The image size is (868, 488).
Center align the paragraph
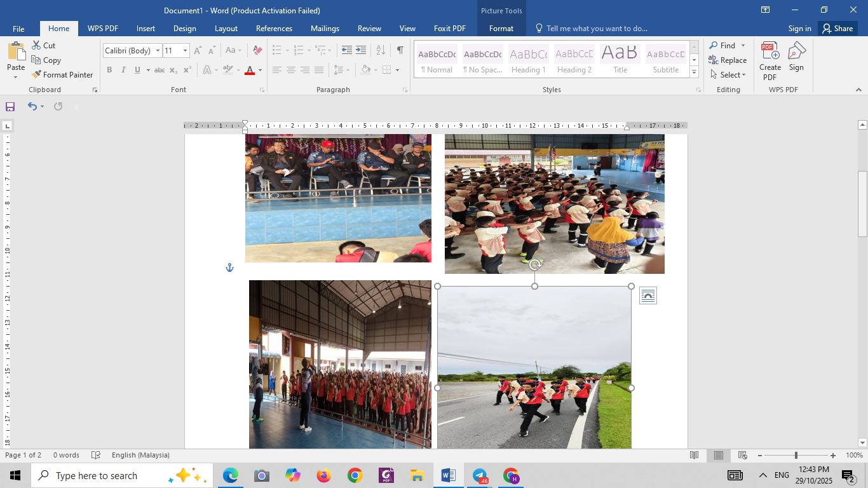click(291, 70)
